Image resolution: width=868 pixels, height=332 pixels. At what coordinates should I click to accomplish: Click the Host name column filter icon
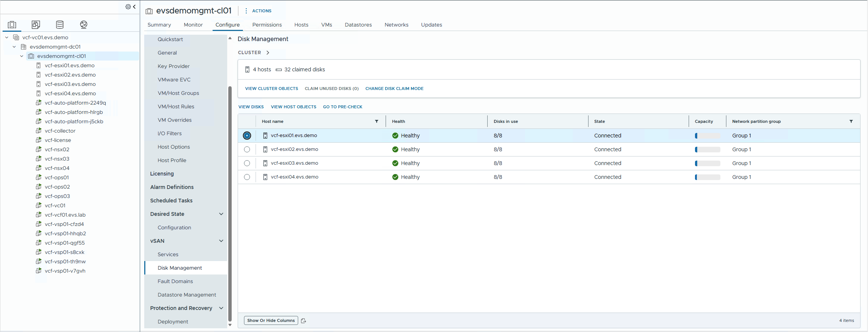click(x=377, y=121)
